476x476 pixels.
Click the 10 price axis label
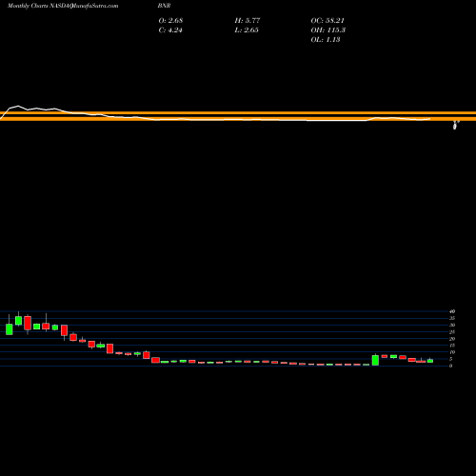click(452, 352)
